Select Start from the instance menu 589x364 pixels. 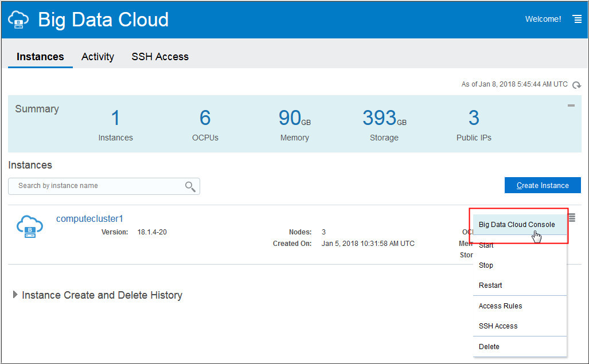(486, 245)
